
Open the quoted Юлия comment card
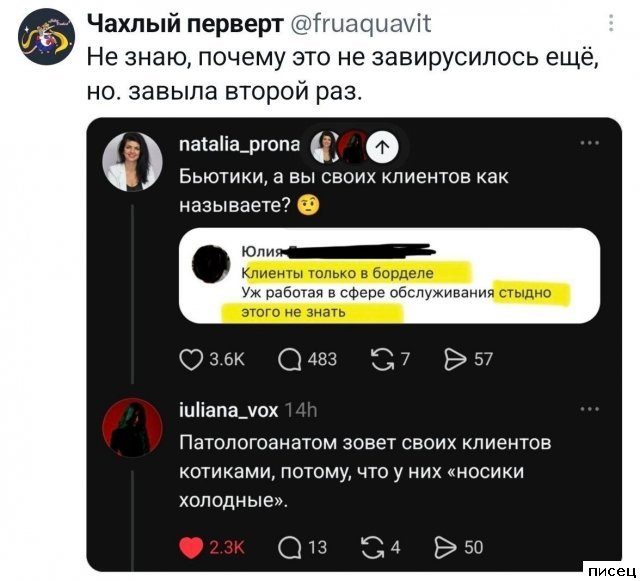coord(390,276)
